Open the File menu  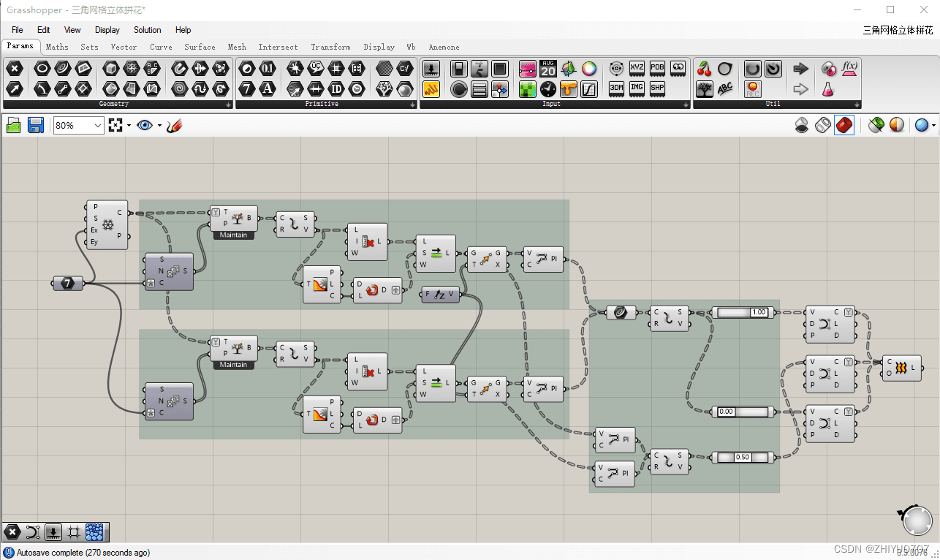coord(18,30)
